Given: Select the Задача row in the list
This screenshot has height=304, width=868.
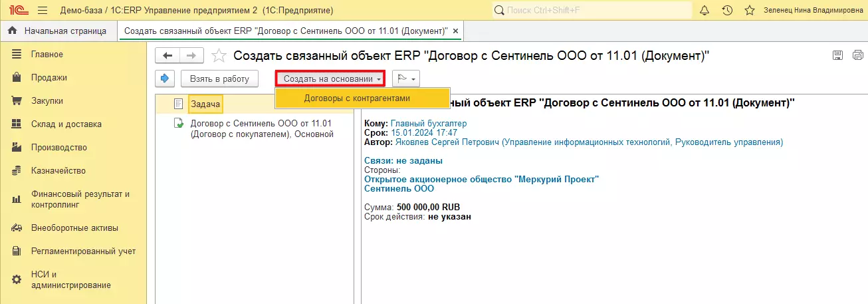Looking at the screenshot, I should 255,104.
